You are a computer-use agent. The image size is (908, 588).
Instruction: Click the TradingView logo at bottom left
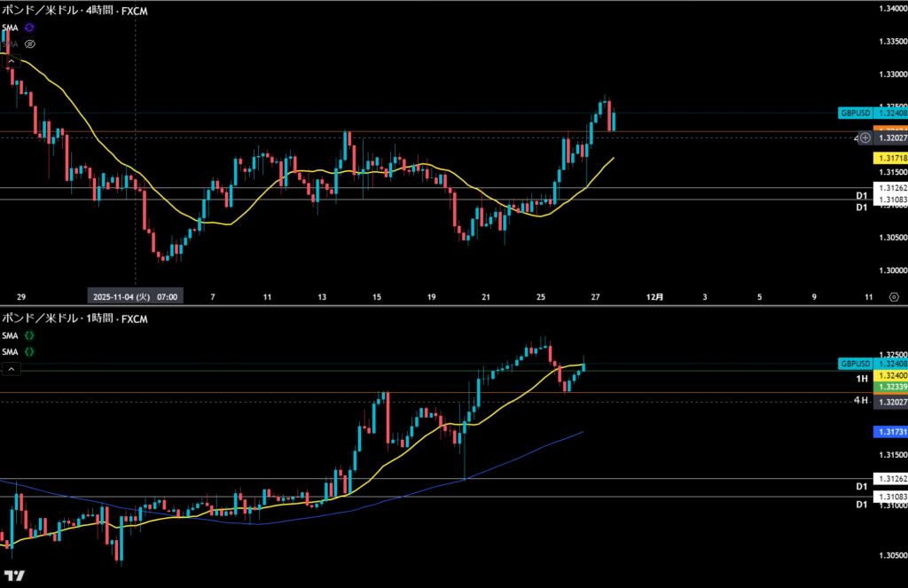point(14,575)
